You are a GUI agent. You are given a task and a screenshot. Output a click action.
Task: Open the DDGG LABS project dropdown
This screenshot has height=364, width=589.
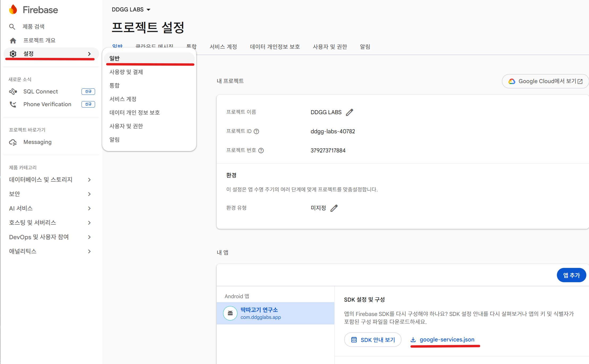tap(131, 10)
